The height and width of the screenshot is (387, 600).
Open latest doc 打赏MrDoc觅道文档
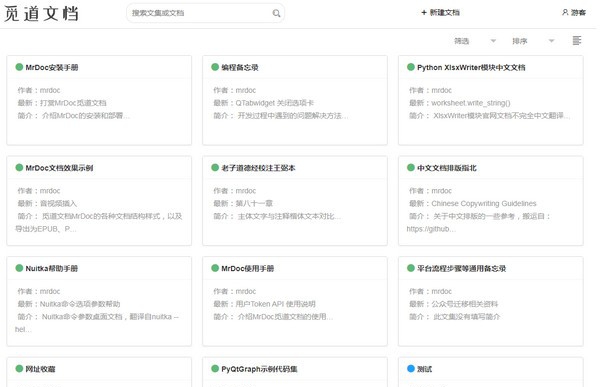tap(73, 103)
